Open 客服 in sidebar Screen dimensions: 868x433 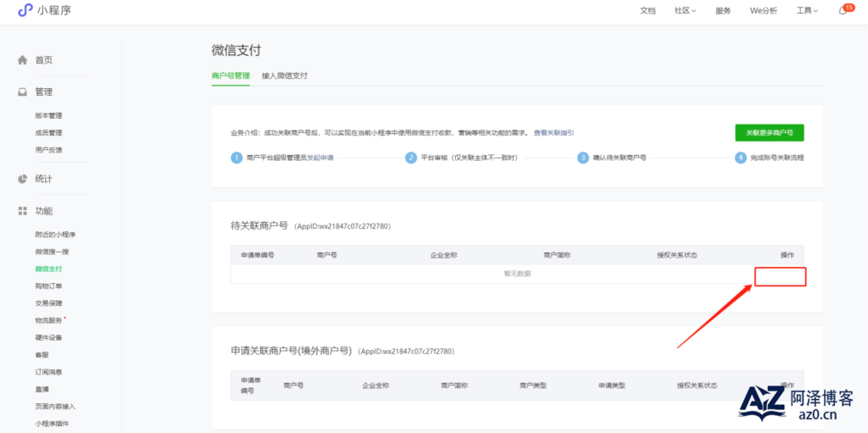42,355
